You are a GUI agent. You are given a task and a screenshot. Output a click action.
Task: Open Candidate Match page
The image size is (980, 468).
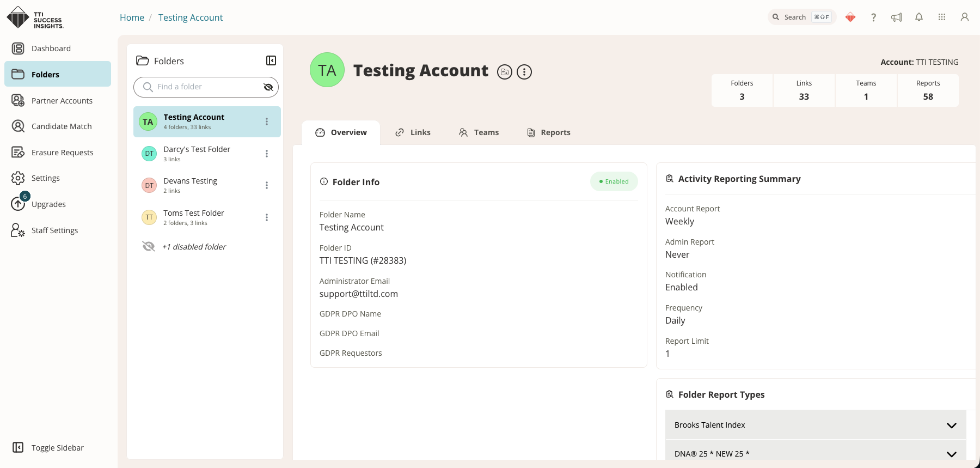(x=58, y=126)
